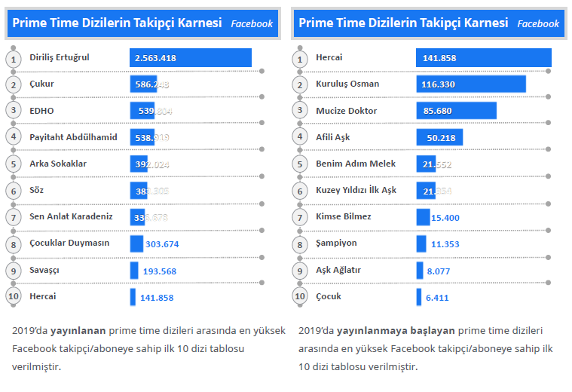Select the Hercai 141.858 bar in right chart
The image size is (572, 392).
(484, 57)
